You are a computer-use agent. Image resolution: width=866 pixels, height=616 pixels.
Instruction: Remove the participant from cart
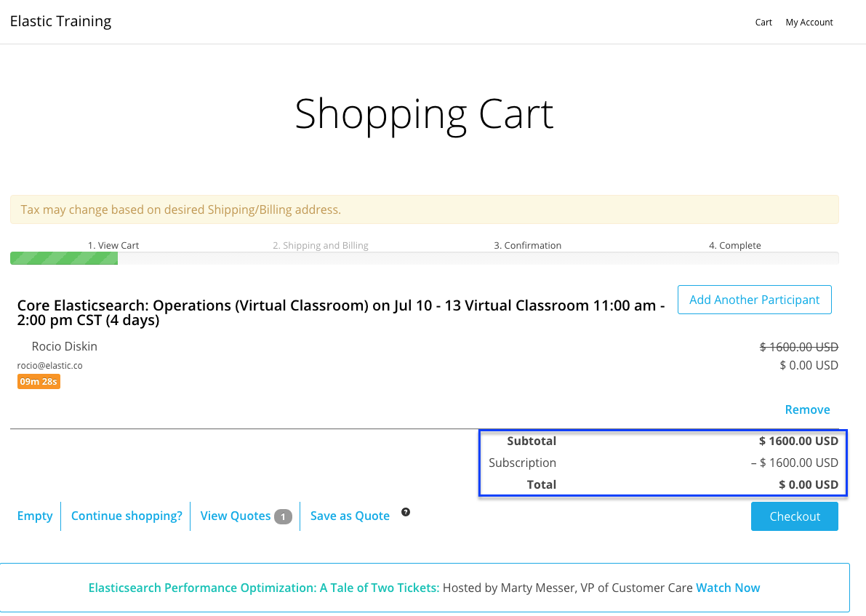coord(807,409)
